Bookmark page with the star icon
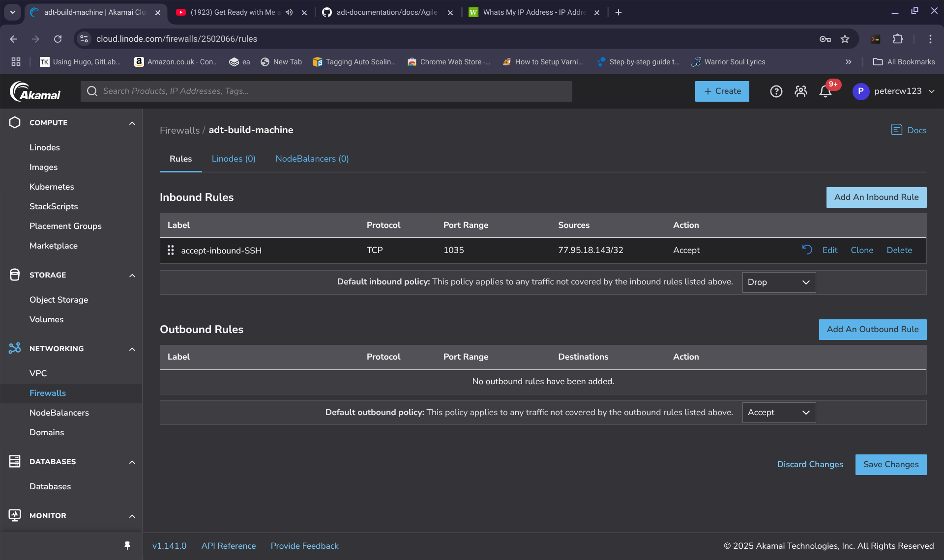 click(845, 39)
